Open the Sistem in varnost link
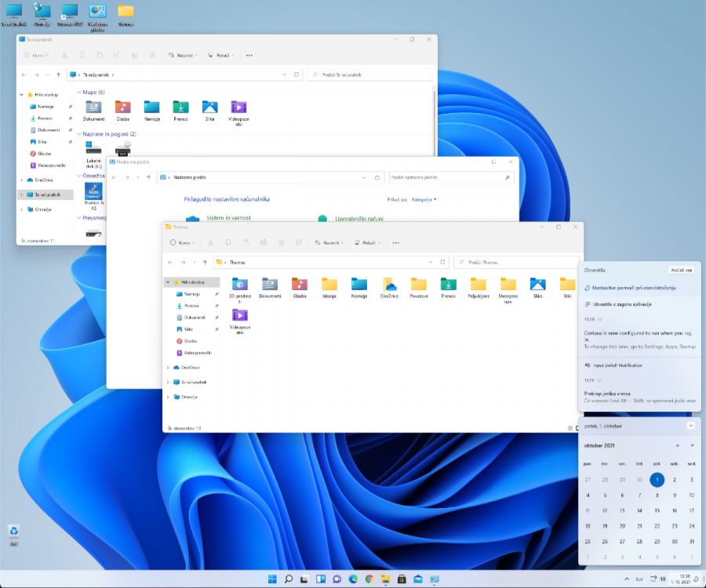The width and height of the screenshot is (706, 588). point(227,219)
